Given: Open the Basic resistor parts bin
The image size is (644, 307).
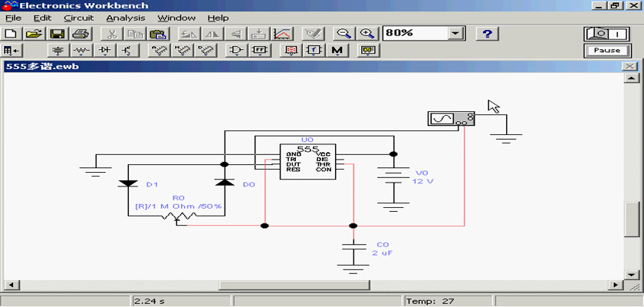Looking at the screenshot, I should [x=81, y=51].
